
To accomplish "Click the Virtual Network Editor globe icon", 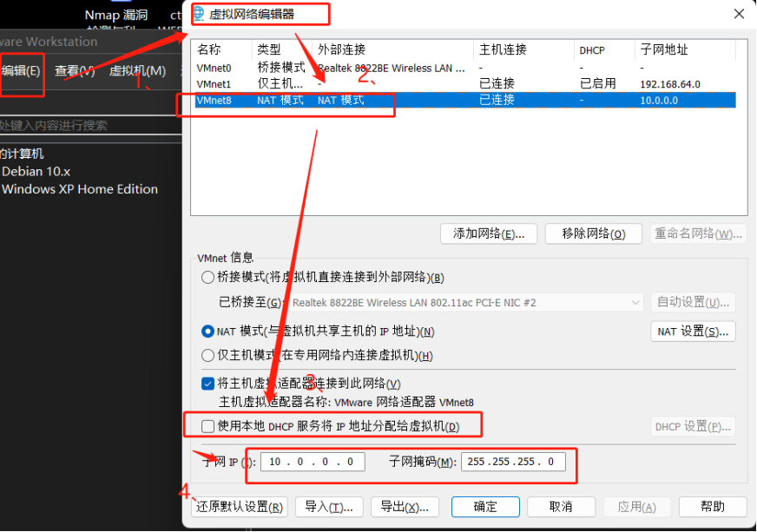I will 199,14.
